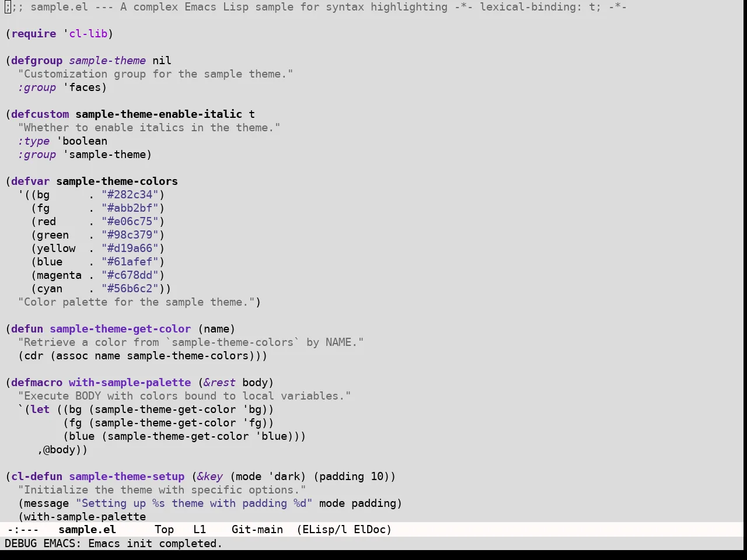Click sample-theme-setup function name
This screenshot has height=560, width=747.
127,477
